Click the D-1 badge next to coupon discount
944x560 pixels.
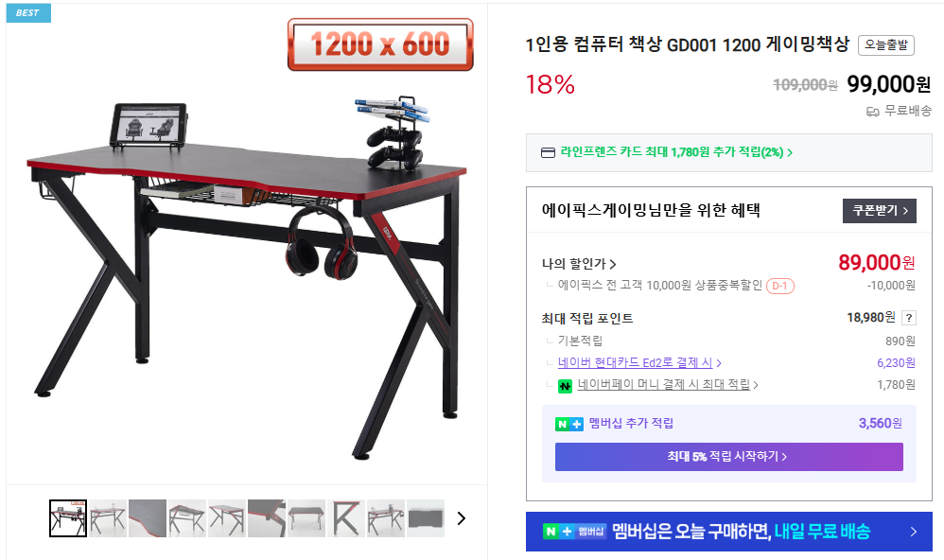pyautogui.click(x=779, y=286)
